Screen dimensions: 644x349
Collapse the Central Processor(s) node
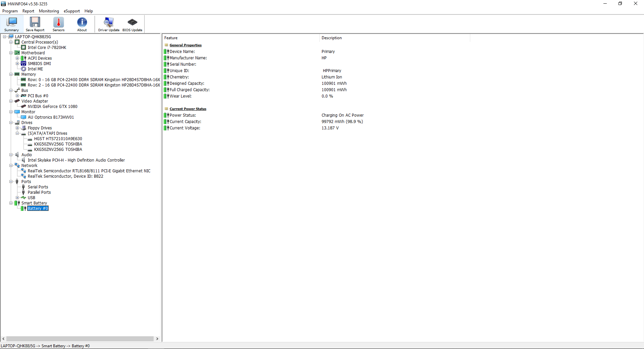point(11,42)
